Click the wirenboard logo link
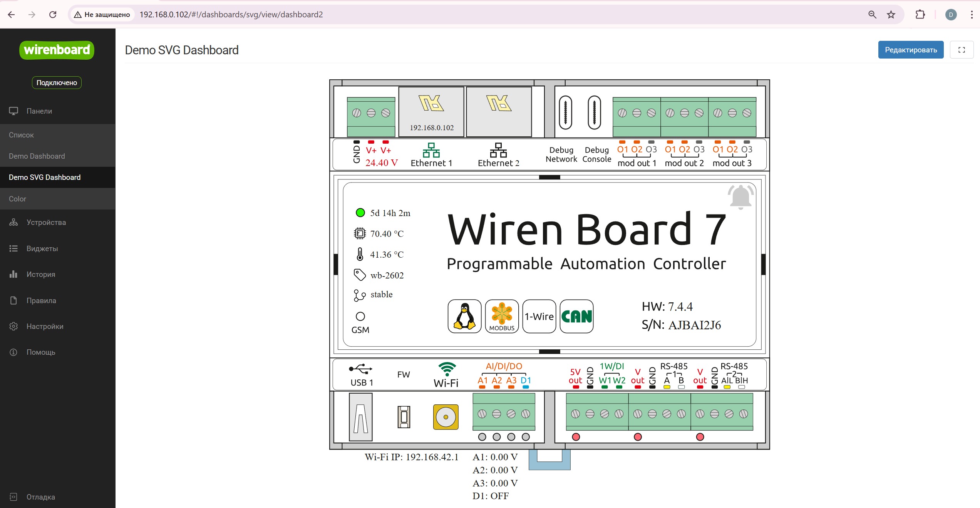The image size is (980, 508). tap(57, 50)
